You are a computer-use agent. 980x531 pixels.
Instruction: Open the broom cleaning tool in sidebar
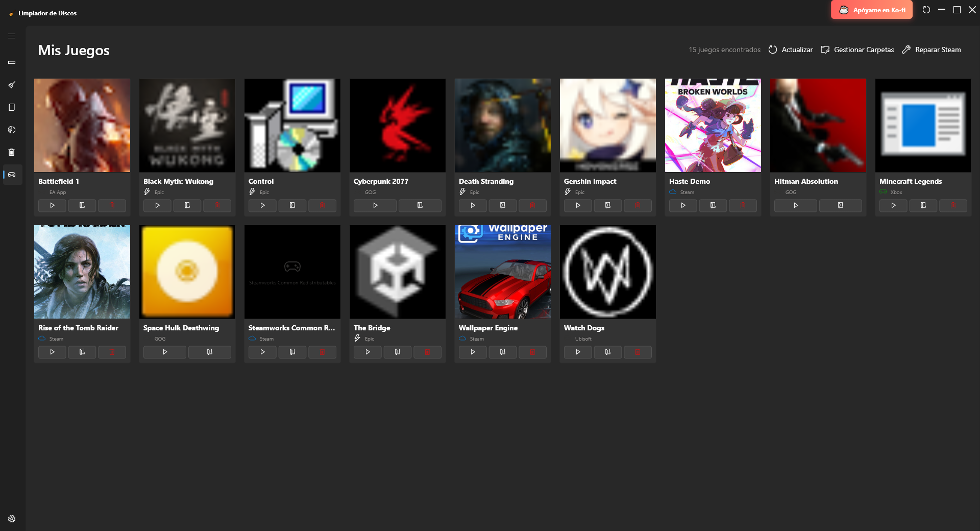12,85
